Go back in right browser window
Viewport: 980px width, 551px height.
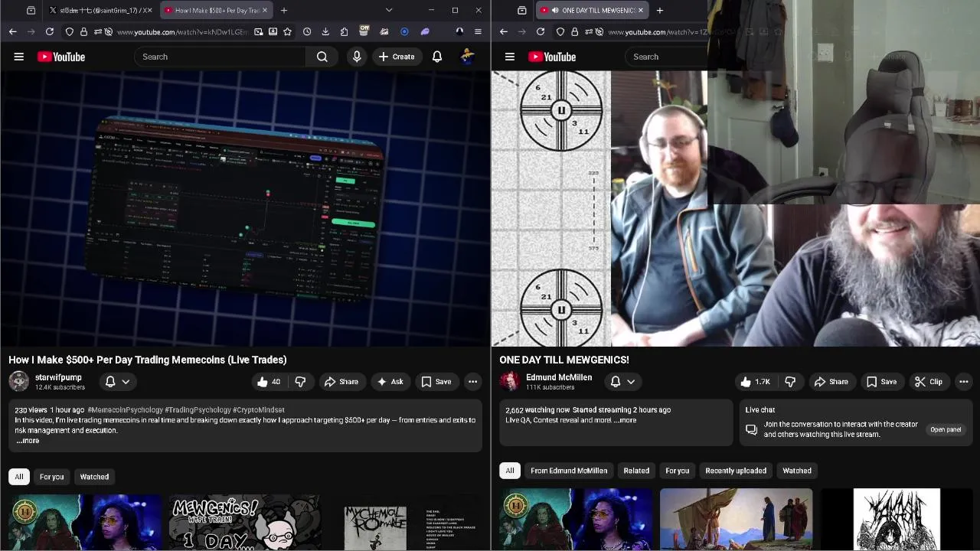pyautogui.click(x=504, y=31)
